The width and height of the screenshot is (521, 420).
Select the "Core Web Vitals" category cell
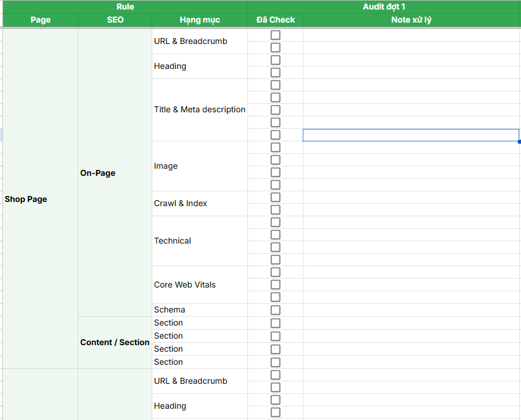tap(199, 285)
